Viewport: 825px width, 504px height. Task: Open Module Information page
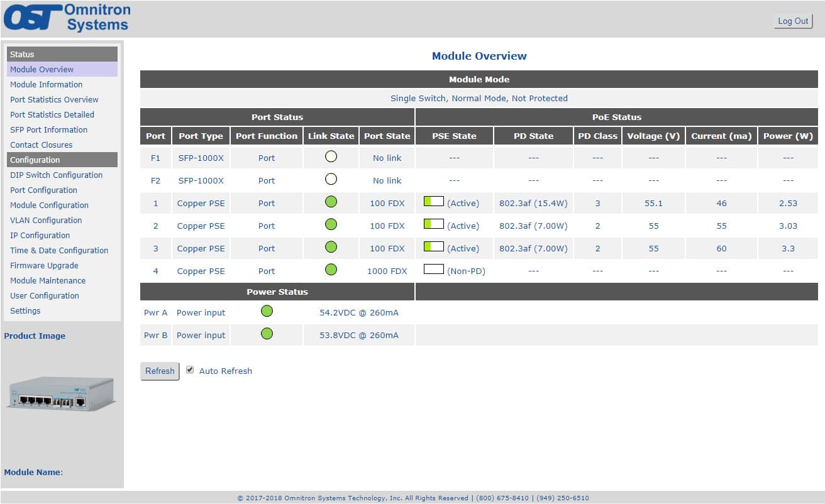click(x=46, y=84)
